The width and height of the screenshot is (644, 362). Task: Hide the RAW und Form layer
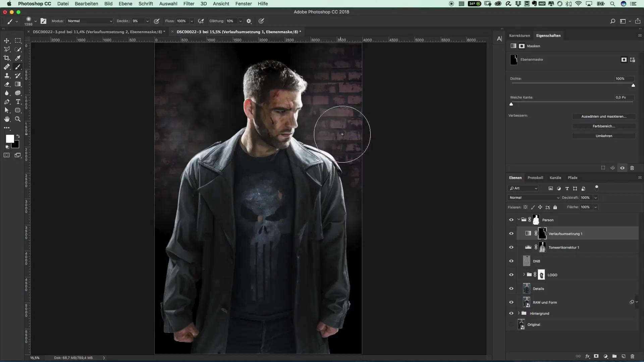tap(511, 302)
